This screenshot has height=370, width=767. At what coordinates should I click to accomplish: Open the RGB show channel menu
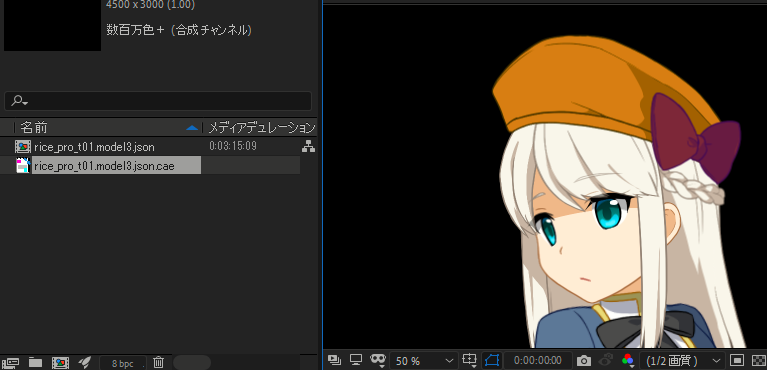pyautogui.click(x=628, y=361)
